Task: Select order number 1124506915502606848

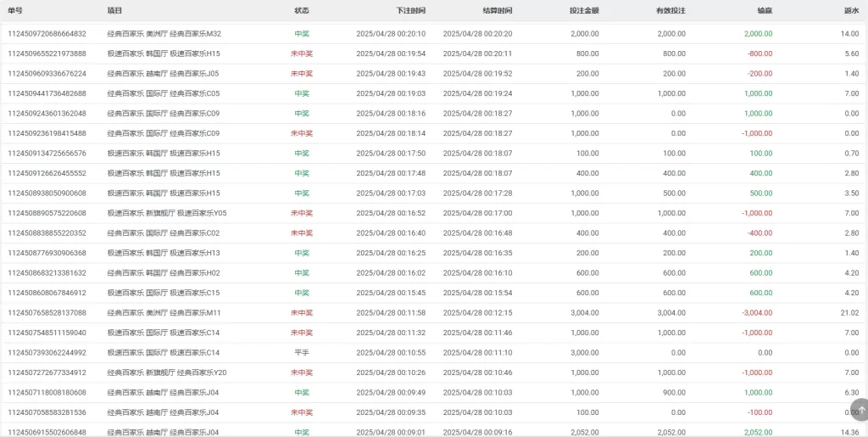Action: tap(47, 433)
